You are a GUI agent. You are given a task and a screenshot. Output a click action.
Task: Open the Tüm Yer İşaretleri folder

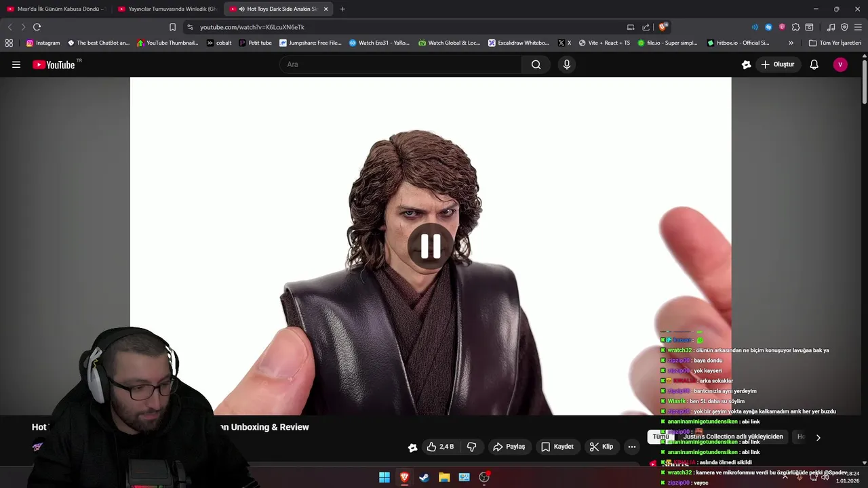[x=835, y=43]
